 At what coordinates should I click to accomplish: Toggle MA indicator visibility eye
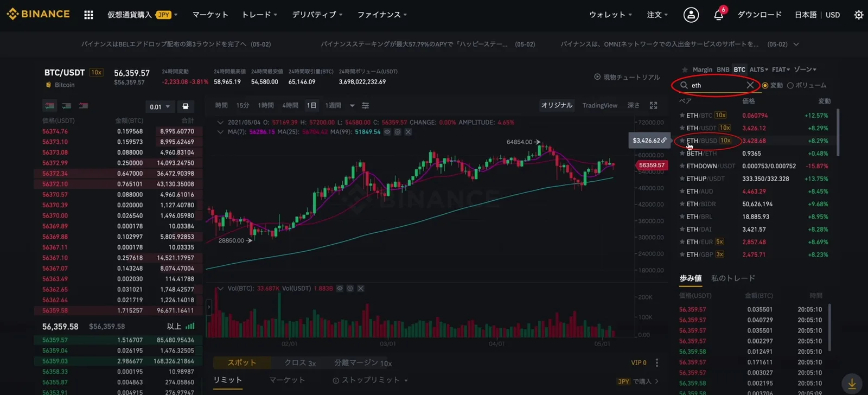point(387,132)
